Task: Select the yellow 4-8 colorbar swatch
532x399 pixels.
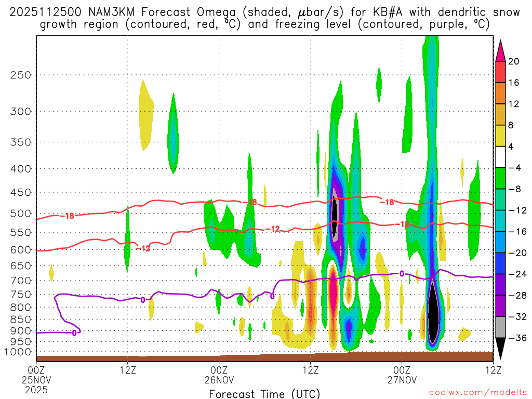Action: click(500, 136)
